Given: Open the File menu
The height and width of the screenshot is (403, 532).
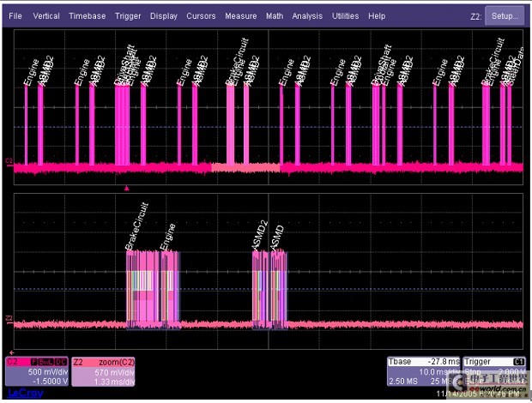Looking at the screenshot, I should click(x=15, y=16).
